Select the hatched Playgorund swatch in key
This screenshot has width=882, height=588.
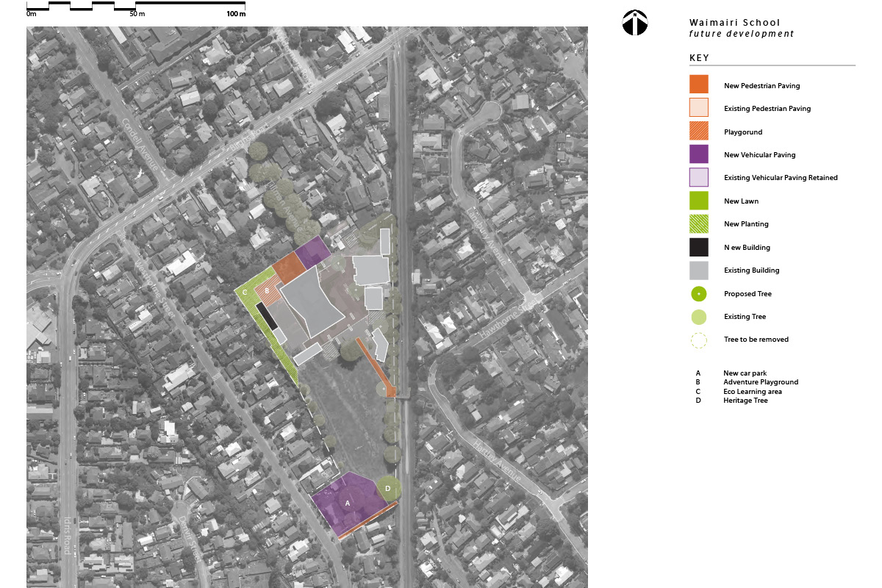(x=699, y=131)
